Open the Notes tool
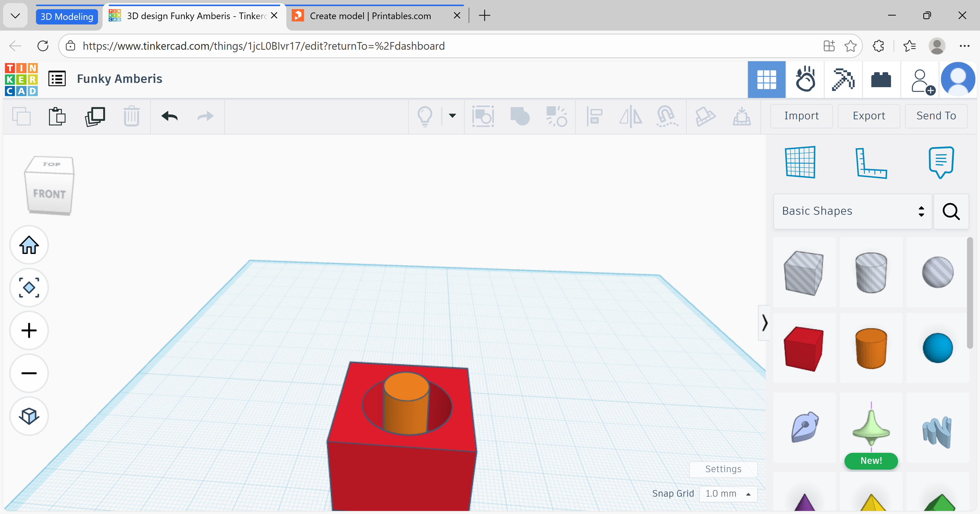 click(941, 162)
